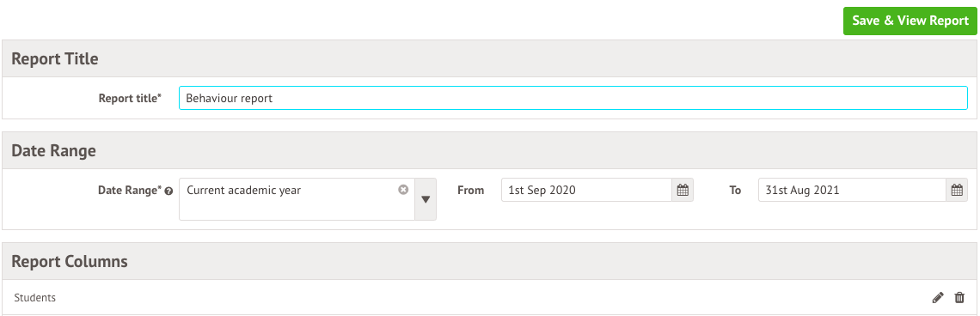Viewport: 980px width, 316px height.
Task: Click the Save & View Report button
Action: click(910, 21)
